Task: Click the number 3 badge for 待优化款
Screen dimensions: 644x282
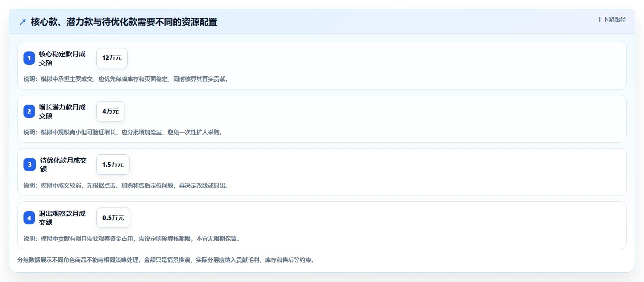Action: 29,164
